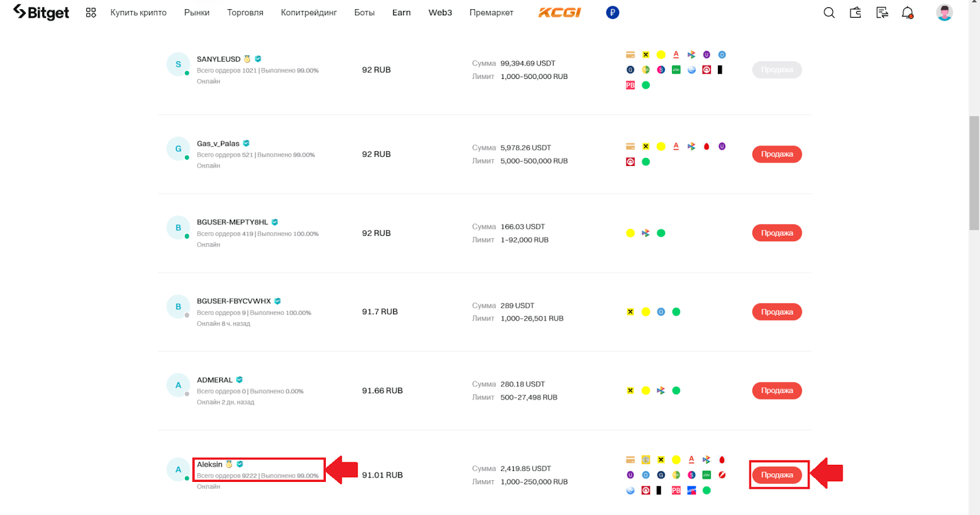Click verified badge next to ADMERAL
The image size is (980, 515).
pos(239,380)
